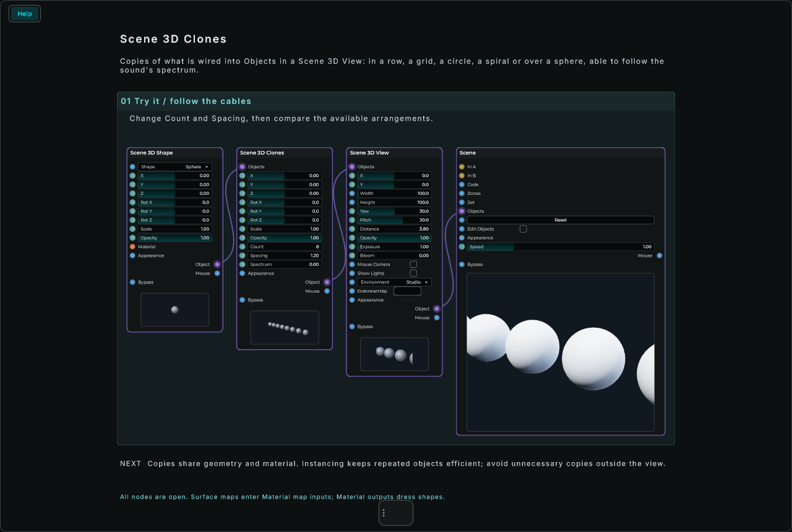The image size is (792, 532).
Task: Open the Shape dropdown set to Sphere
Action: pyautogui.click(x=174, y=166)
